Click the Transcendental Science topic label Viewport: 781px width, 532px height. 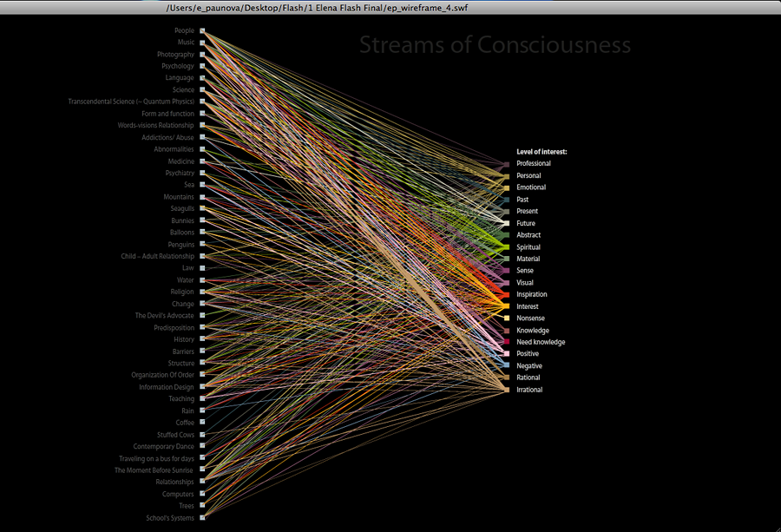[x=131, y=102]
